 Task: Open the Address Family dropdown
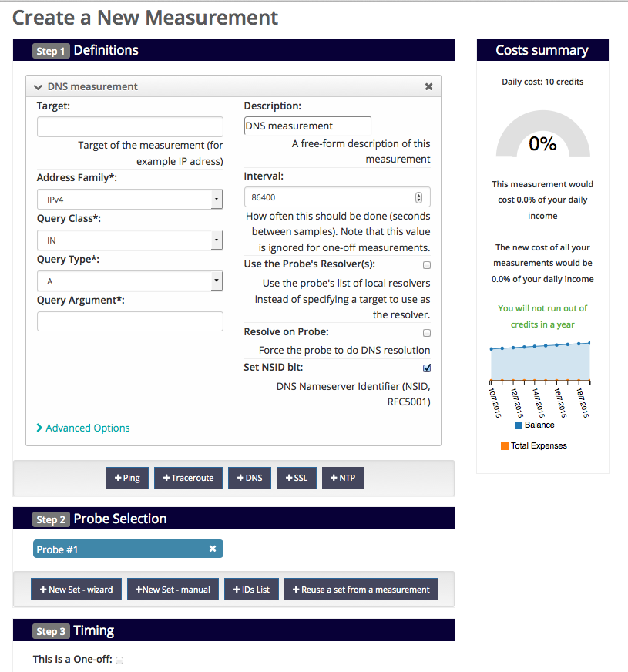point(129,200)
